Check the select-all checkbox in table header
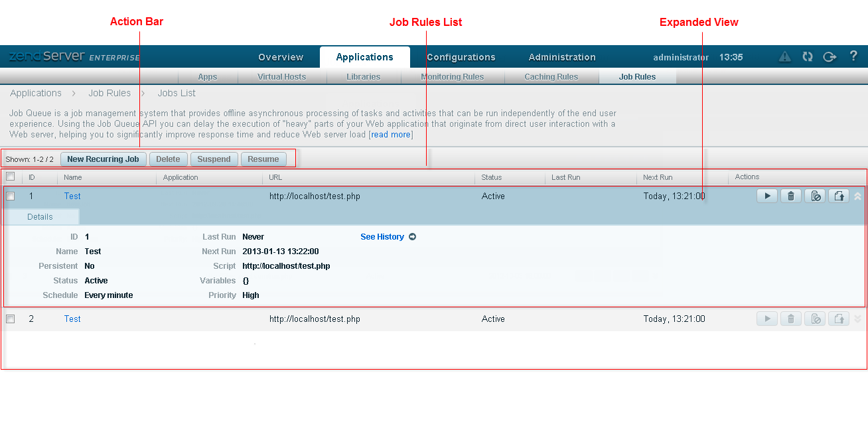This screenshot has height=448, width=868. (x=11, y=177)
